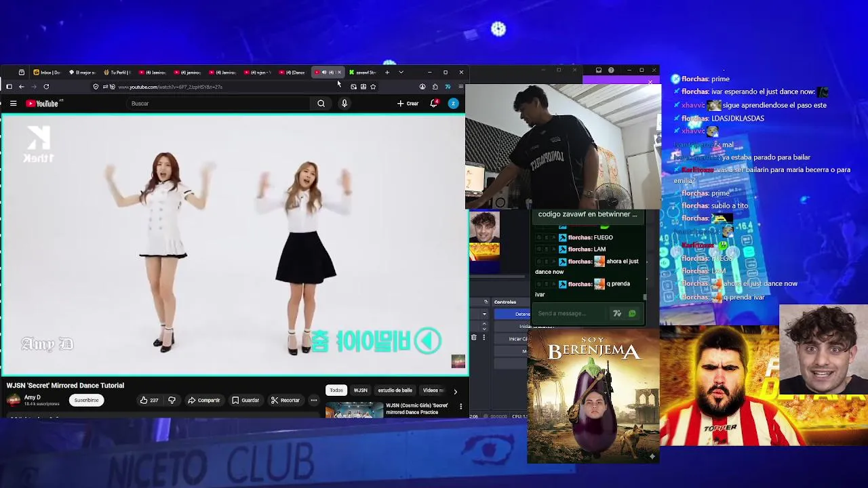Reload the browser page
Image resolution: width=868 pixels, height=488 pixels.
click(x=46, y=87)
